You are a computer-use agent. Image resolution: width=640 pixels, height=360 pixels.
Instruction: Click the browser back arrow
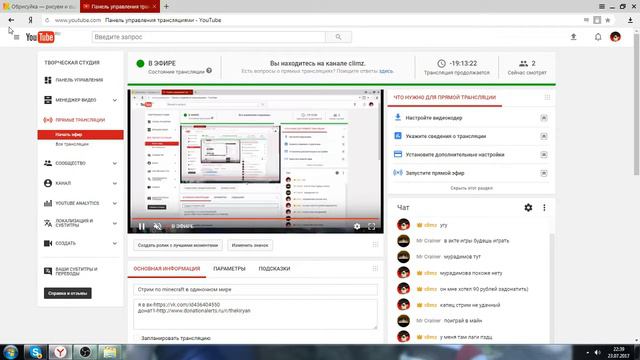pyautogui.click(x=11, y=20)
